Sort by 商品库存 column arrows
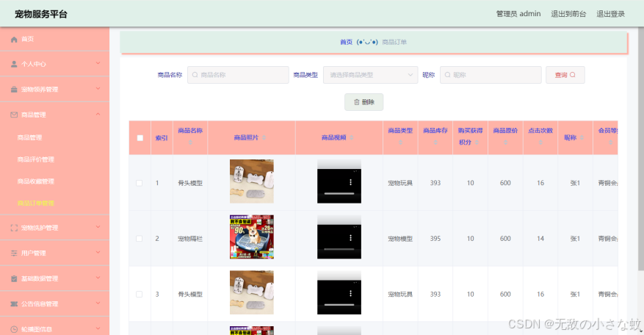 coord(435,143)
